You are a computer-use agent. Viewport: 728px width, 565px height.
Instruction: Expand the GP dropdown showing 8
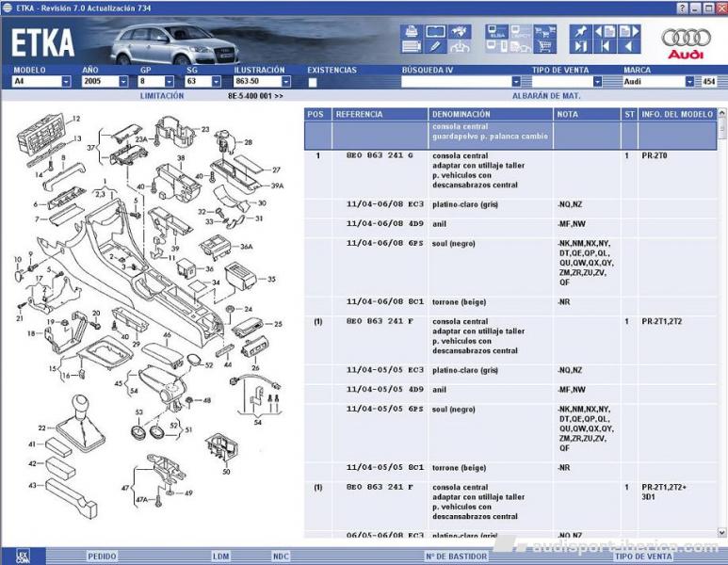tap(169, 81)
